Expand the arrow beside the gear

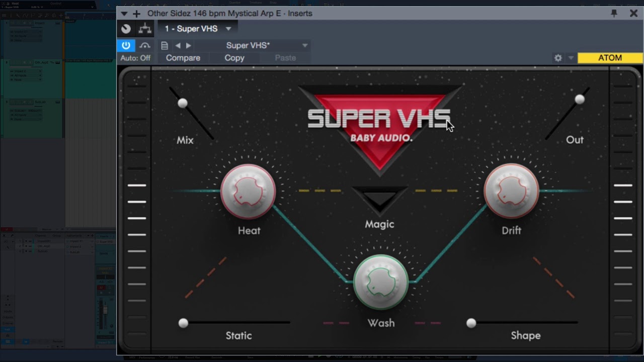tap(571, 58)
